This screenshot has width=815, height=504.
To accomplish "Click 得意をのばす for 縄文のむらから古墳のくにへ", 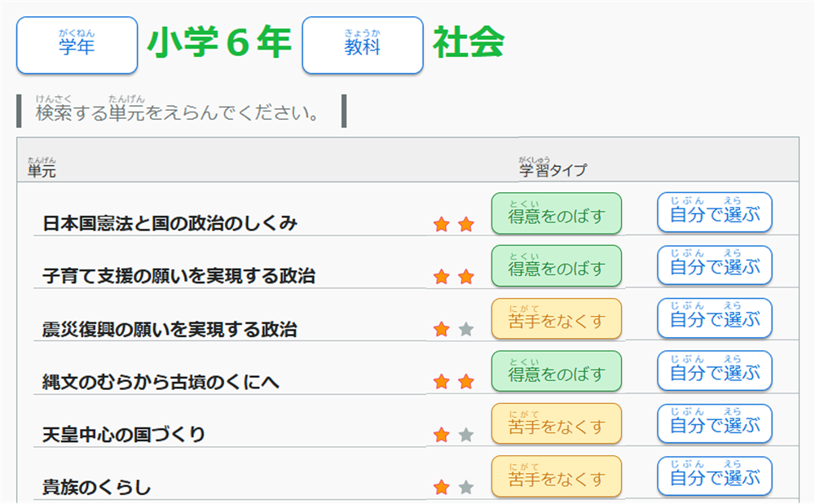I will pyautogui.click(x=557, y=372).
